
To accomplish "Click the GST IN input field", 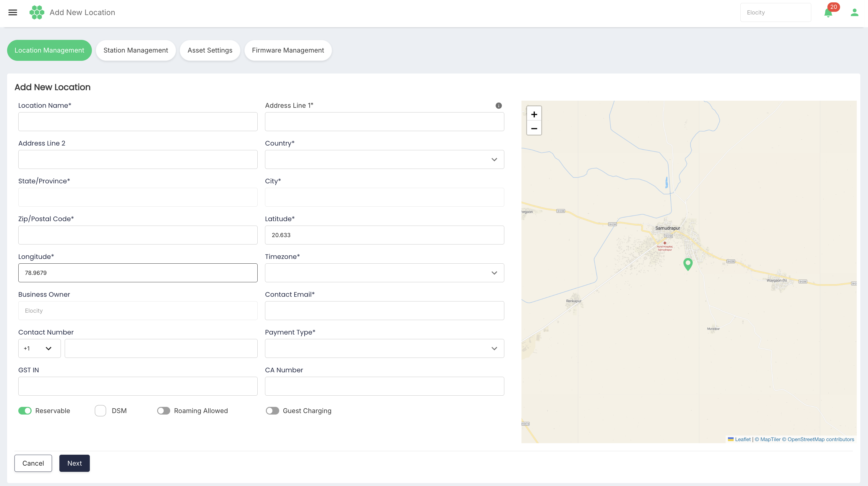I will (x=138, y=386).
